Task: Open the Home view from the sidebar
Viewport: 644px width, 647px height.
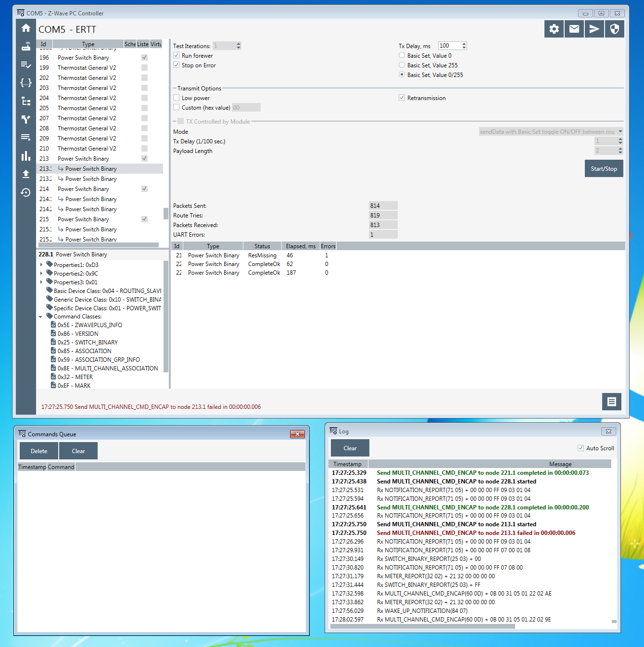Action: [26, 28]
